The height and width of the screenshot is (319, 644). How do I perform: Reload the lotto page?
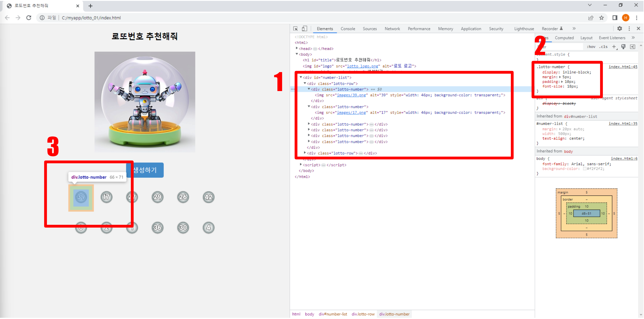point(29,18)
